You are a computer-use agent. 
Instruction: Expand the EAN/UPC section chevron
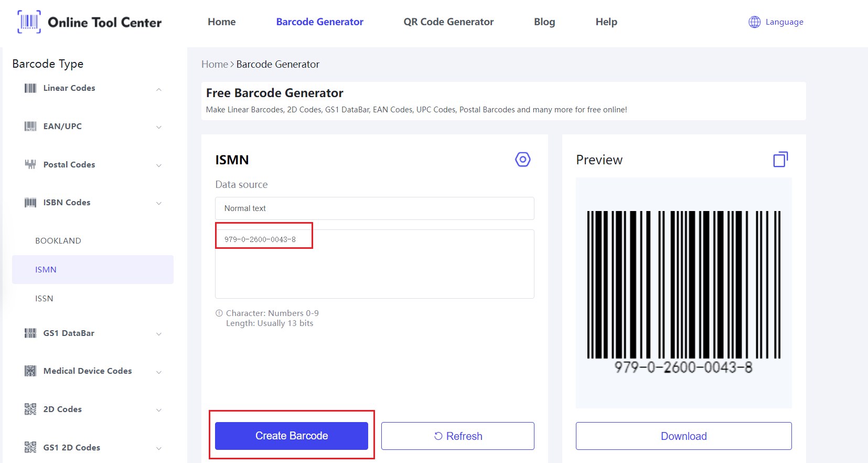tap(158, 127)
